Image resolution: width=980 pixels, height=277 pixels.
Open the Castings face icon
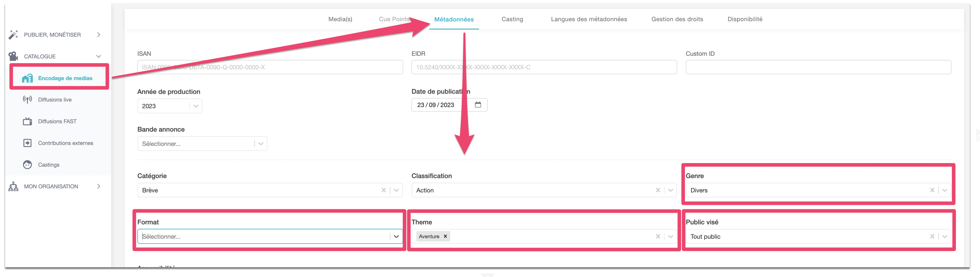pyautogui.click(x=27, y=165)
